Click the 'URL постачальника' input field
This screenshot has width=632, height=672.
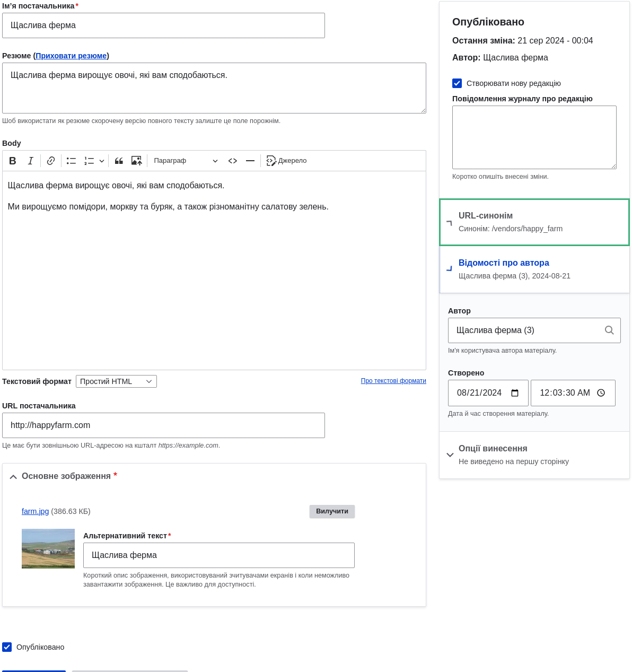[x=163, y=425]
